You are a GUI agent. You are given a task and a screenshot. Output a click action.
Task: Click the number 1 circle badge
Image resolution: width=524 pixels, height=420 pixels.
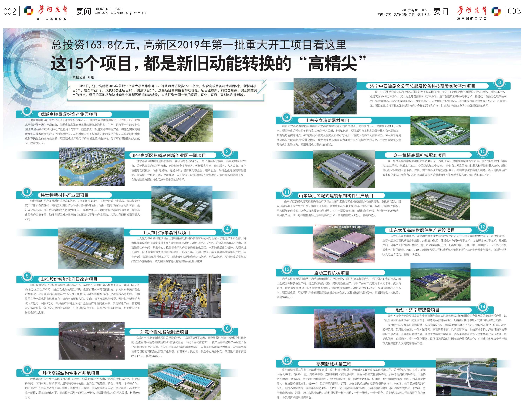[27, 111]
